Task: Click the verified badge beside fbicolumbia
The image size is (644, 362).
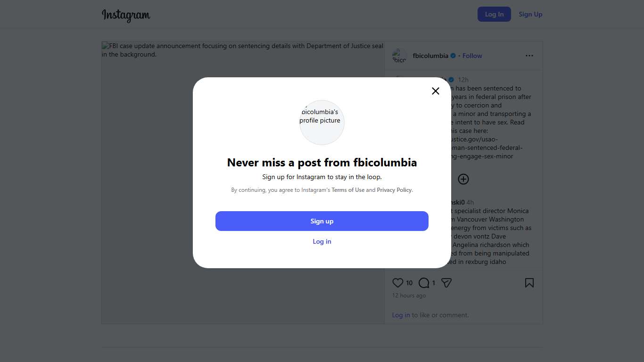Action: [453, 56]
